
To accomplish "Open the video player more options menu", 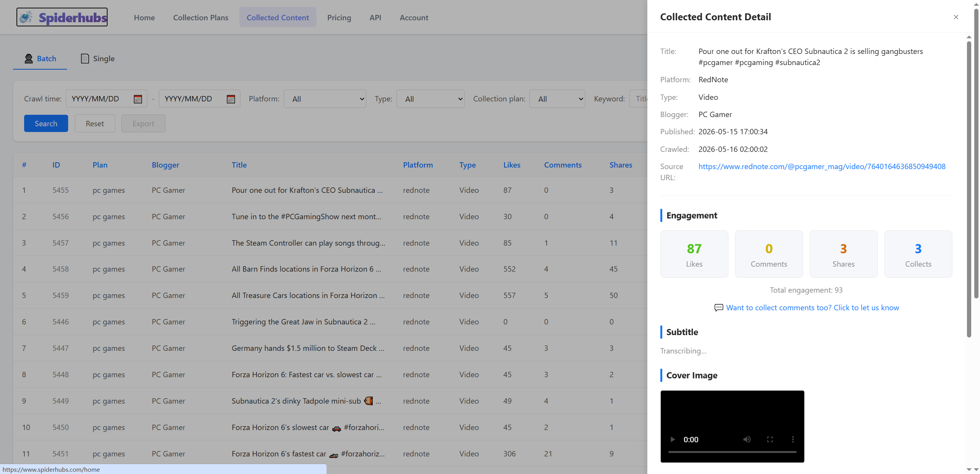I will (x=793, y=439).
